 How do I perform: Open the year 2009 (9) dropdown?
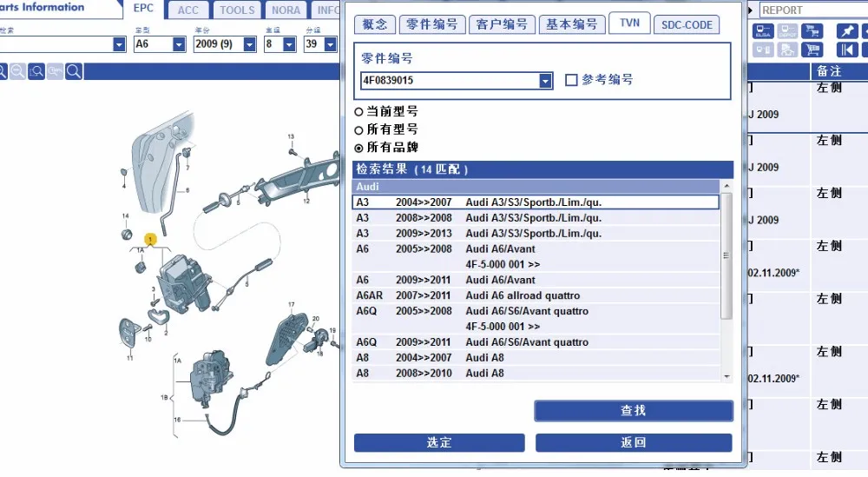250,44
